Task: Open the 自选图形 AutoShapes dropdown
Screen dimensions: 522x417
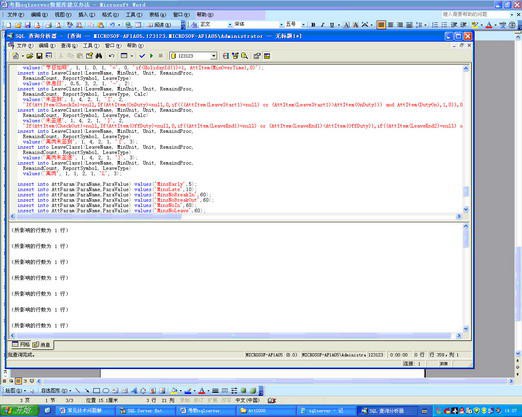Action: (x=56, y=391)
